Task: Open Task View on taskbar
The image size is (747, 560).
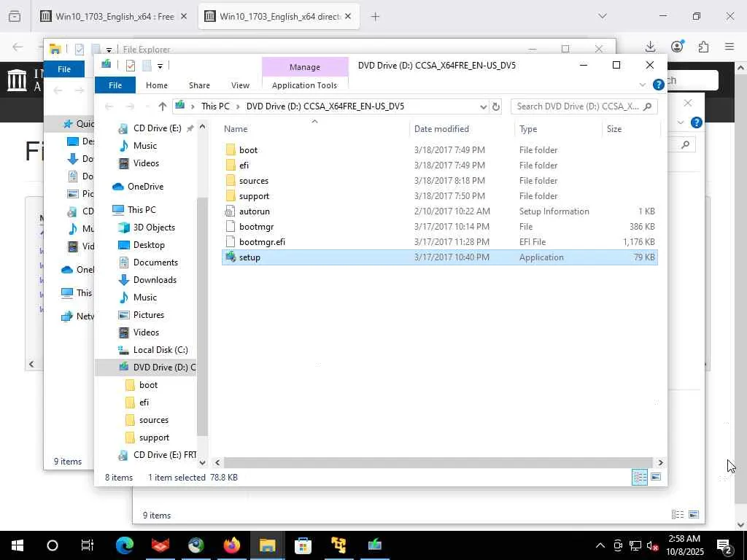Action: 88,545
